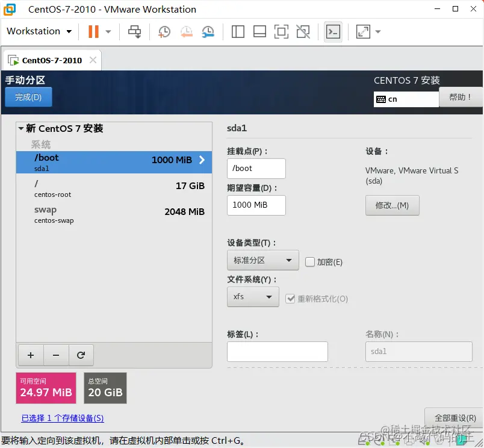
Task: Remove the selected partition with minus button
Action: coord(56,355)
